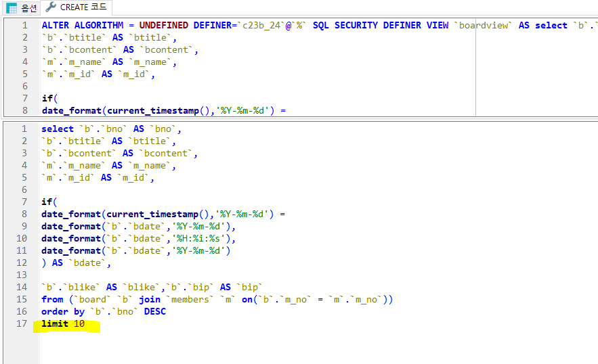This screenshot has width=598, height=364.
Task: Click `m`.`m_id` line in lower editor
Action: pyautogui.click(x=98, y=178)
